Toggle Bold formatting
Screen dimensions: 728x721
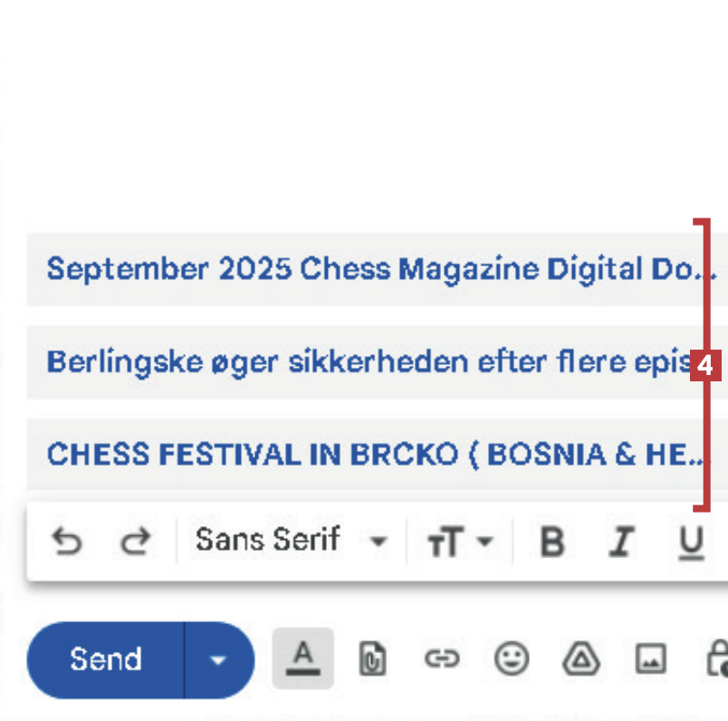pos(551,542)
